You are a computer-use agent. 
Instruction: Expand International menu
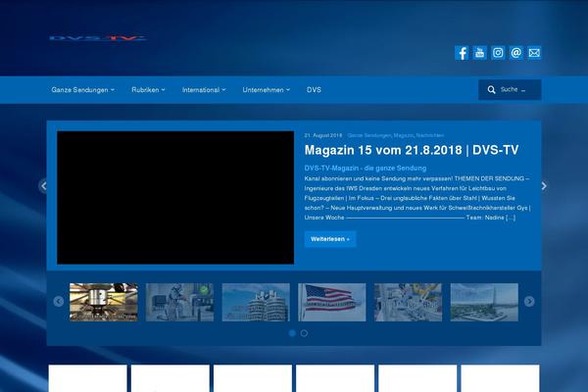204,90
